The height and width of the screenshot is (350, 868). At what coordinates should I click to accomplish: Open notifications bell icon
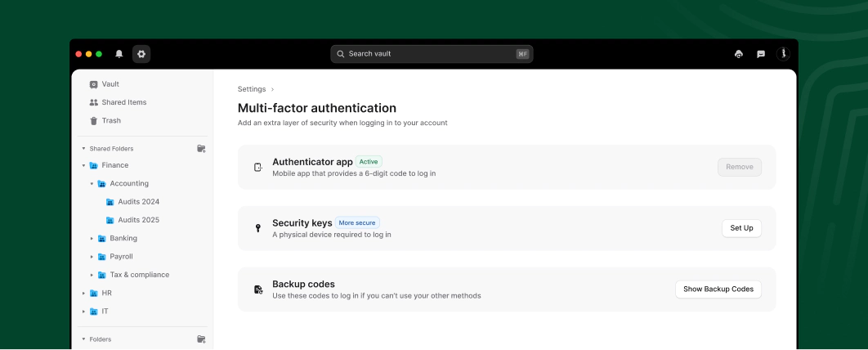119,54
